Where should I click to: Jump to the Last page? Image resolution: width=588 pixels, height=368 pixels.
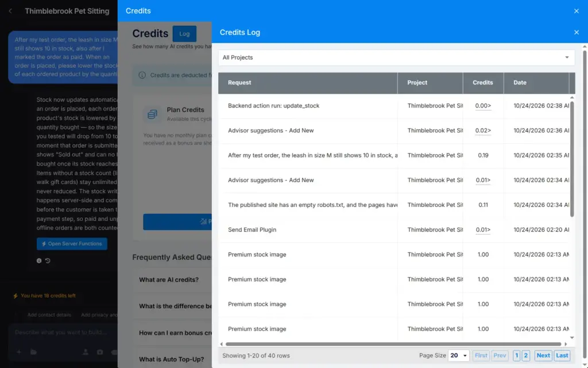[x=562, y=355]
